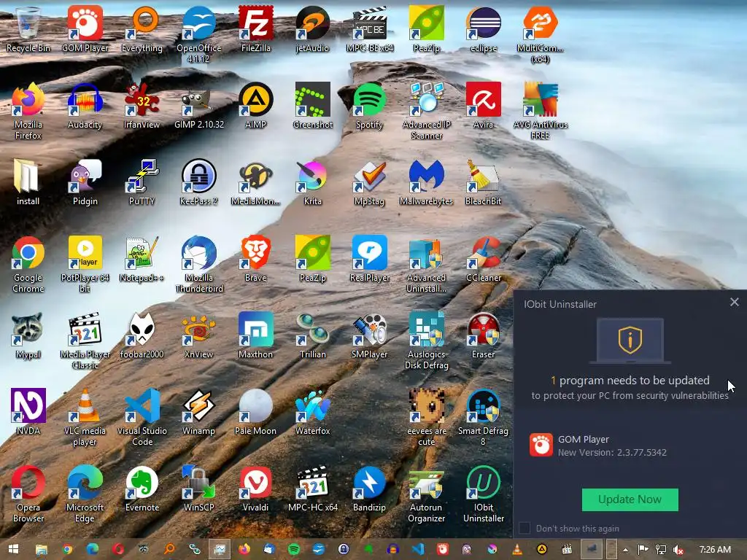Viewport: 747px width, 560px height.
Task: Select the Auslogics Disk Defrag desktop shortcut
Action: click(426, 341)
